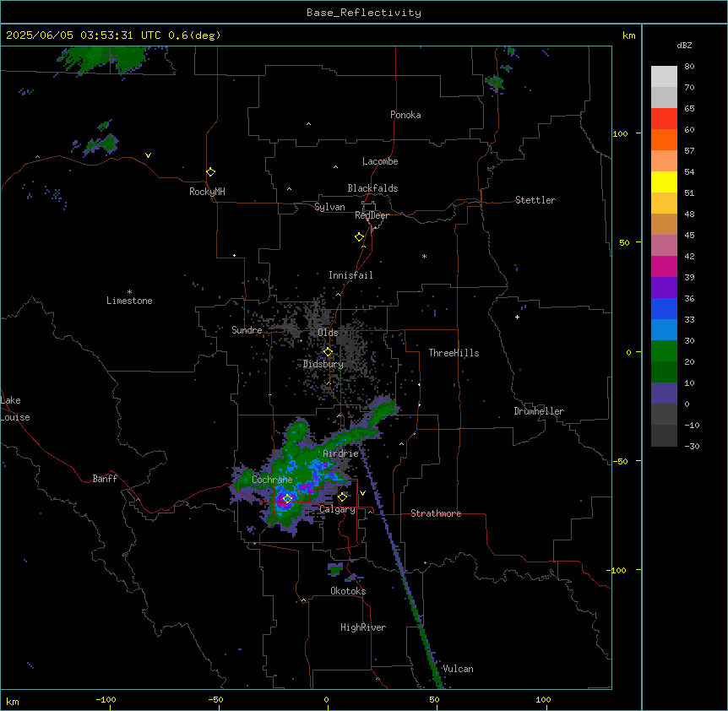Click the Sundre town label

(x=247, y=330)
